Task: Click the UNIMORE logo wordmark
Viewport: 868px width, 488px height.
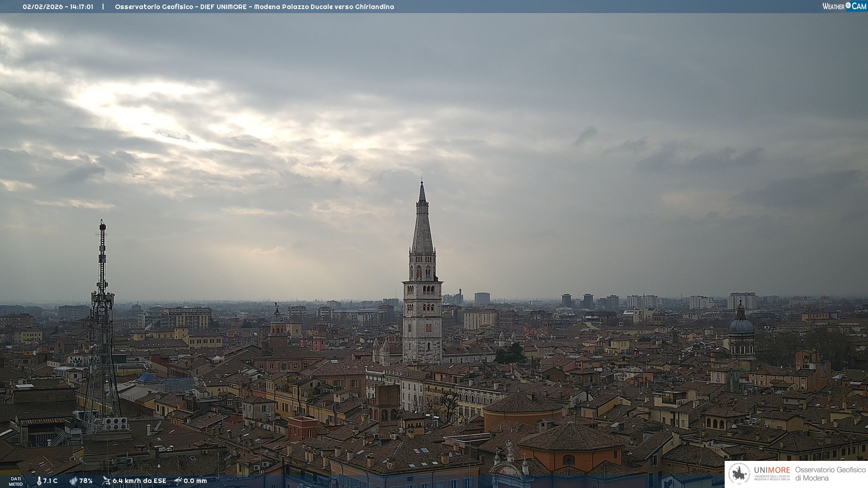Action: [772, 470]
